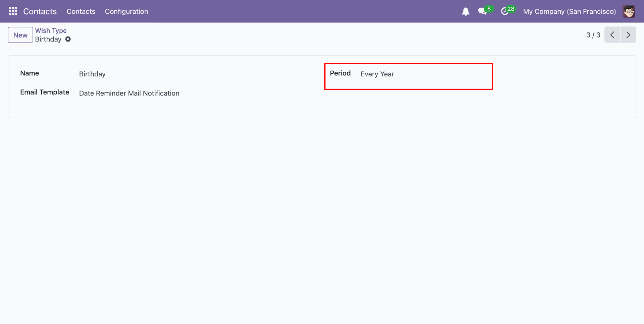This screenshot has height=324, width=644.
Task: Click the Name field containing Birthday
Action: (92, 74)
